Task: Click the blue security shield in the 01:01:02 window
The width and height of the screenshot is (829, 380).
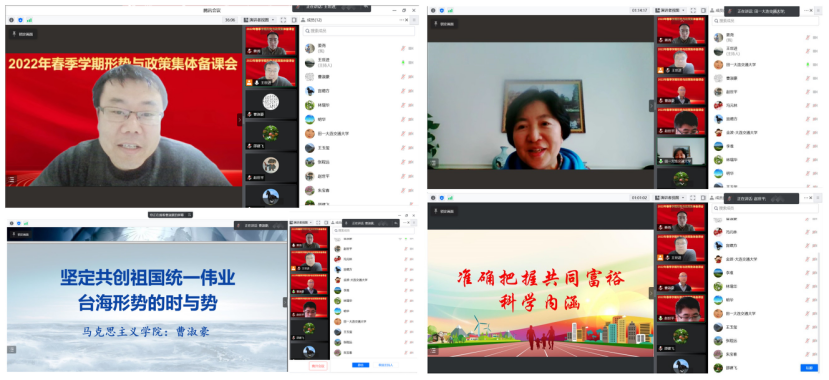Action: 441,198
